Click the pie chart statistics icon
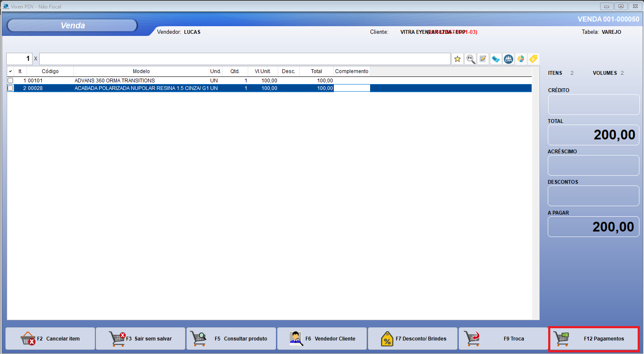Screen dimensions: 644x354 [521, 59]
